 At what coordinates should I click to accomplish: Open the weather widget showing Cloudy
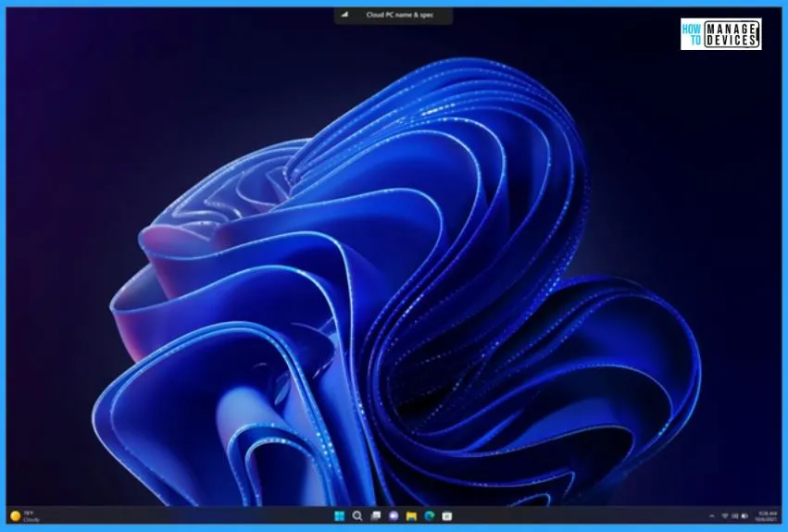25,516
